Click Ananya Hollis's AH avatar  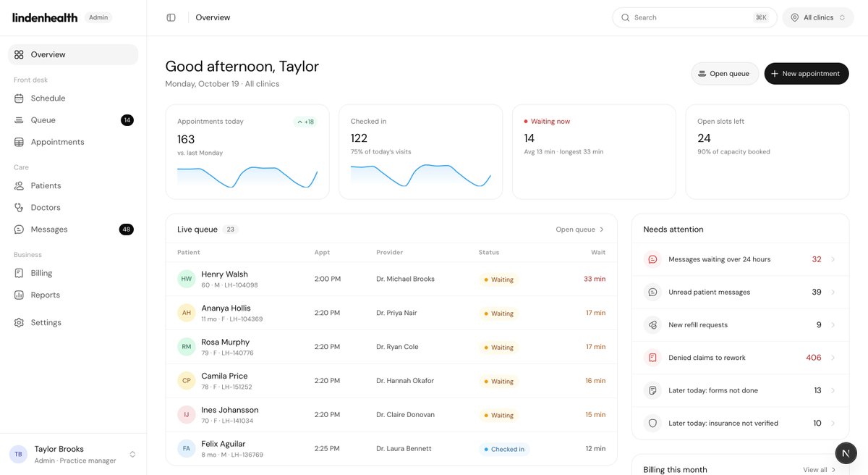pos(187,313)
